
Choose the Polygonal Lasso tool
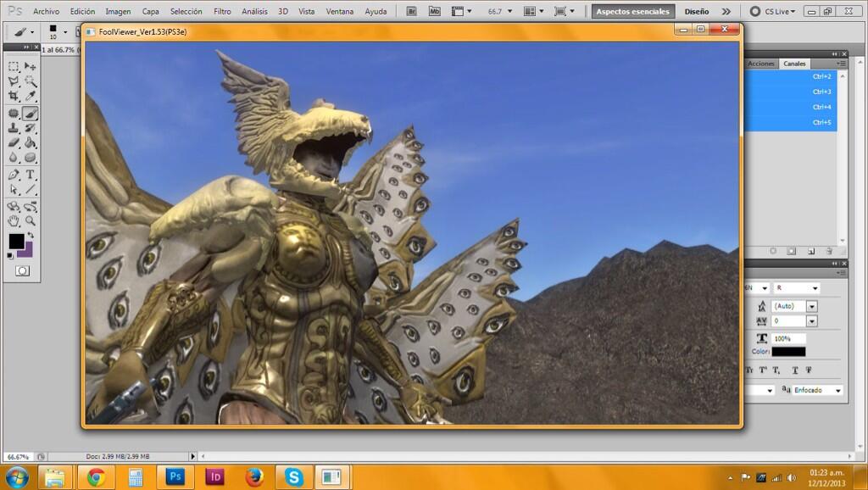coord(14,81)
